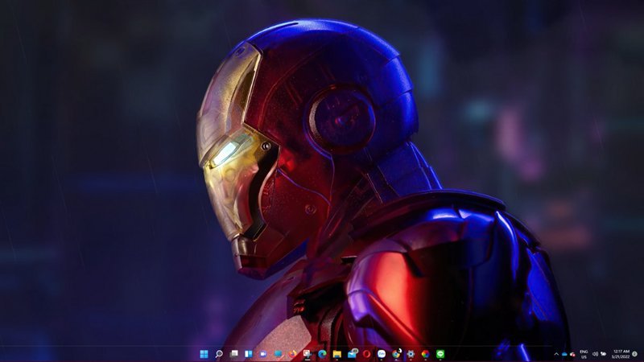Open clock and calendar flyout

click(621, 354)
